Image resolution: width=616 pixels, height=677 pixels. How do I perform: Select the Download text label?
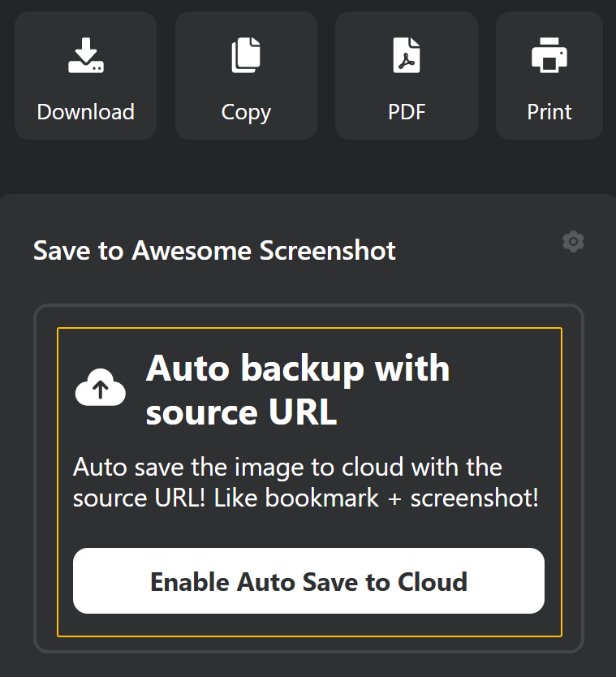85,112
